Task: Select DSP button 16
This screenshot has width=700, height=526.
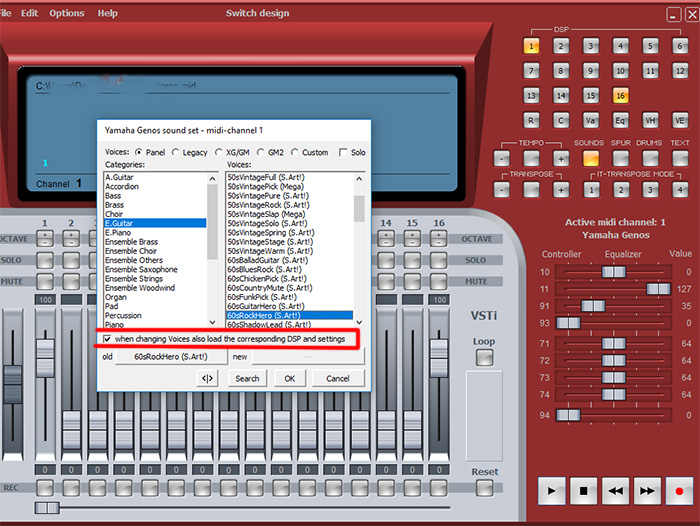Action: [621, 96]
